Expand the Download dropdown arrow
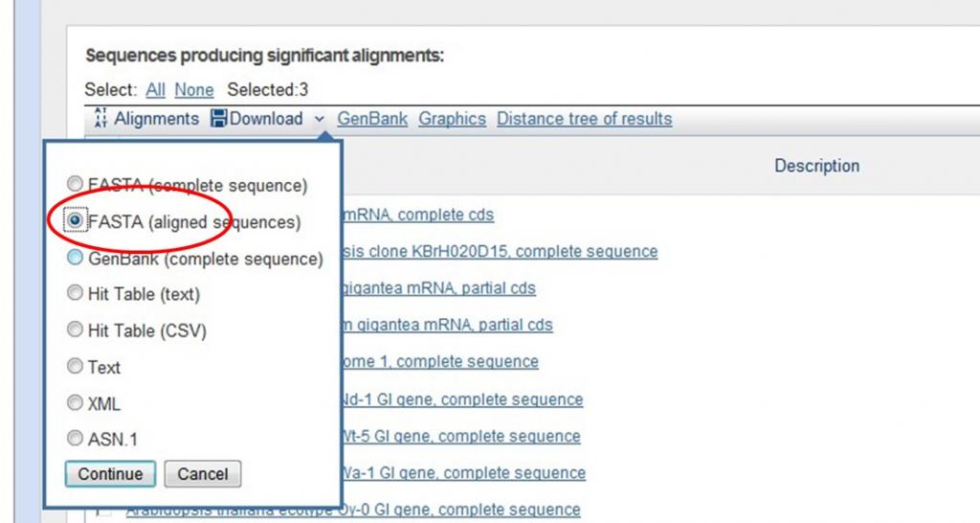This screenshot has width=980, height=523. (319, 119)
